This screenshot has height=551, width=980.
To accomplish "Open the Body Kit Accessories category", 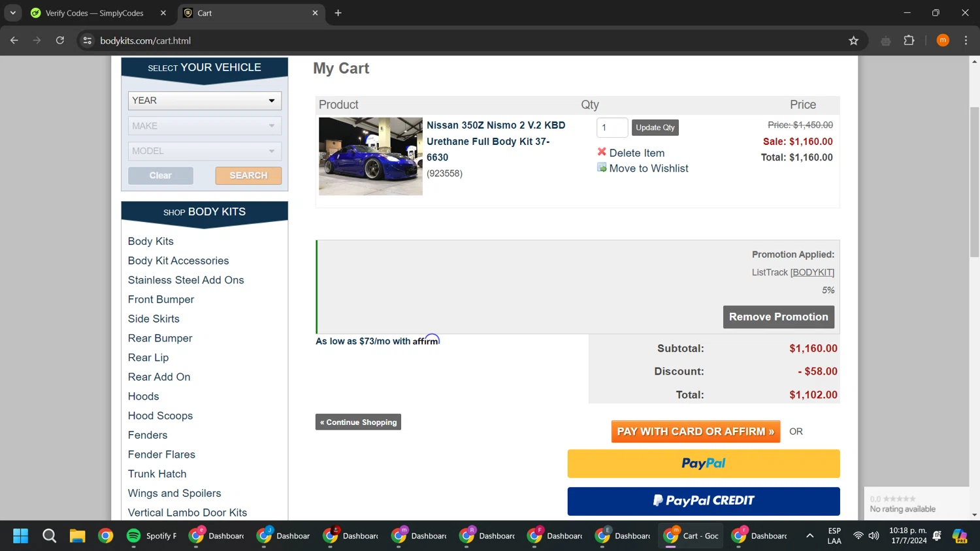I will pos(178,260).
